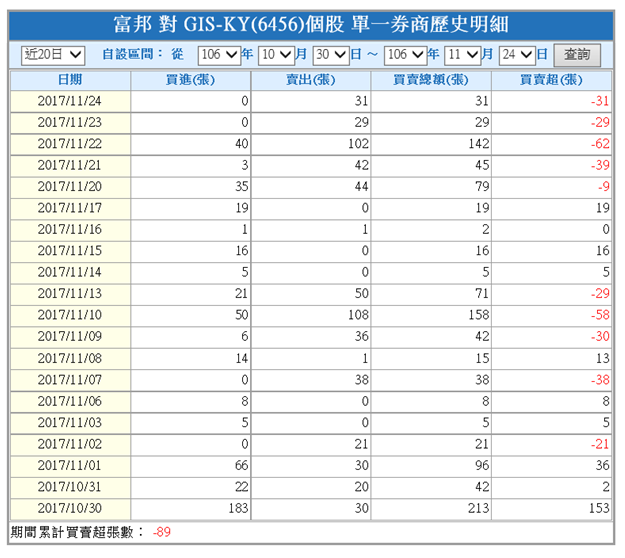Click net value 13 on 2017/11/08
This screenshot has height=558, width=625.
pyautogui.click(x=603, y=359)
